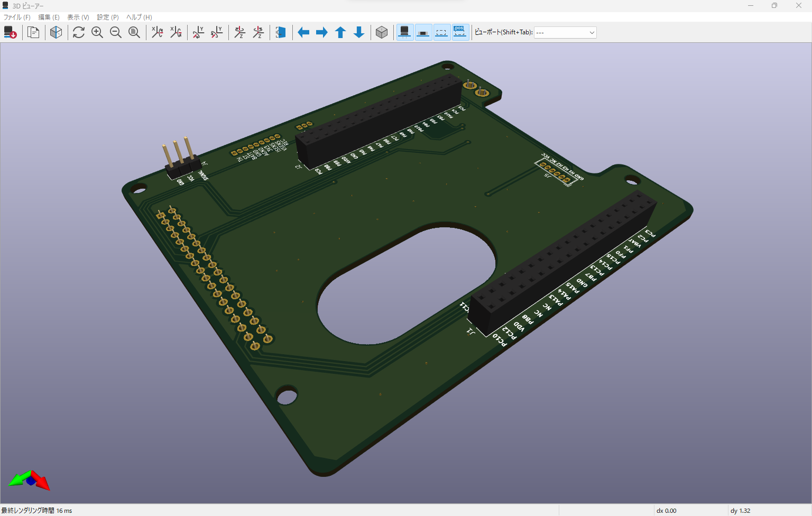
Task: Pan the board left with blue arrow
Action: coord(303,32)
